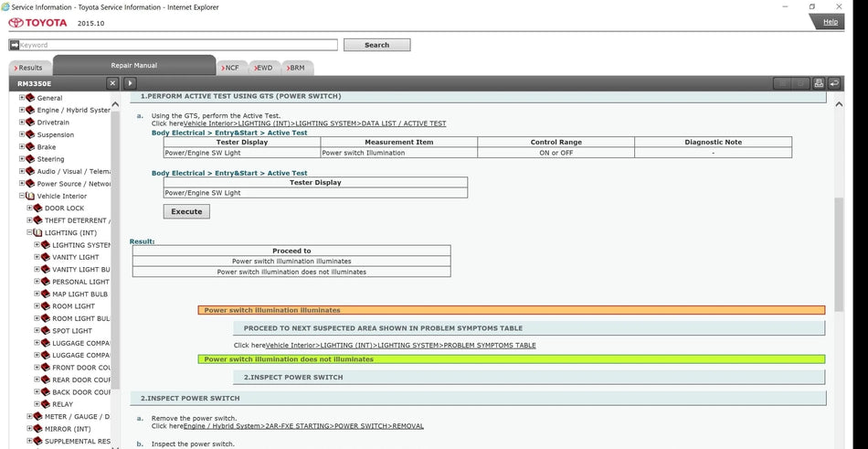Click the Toyota logo in header
The height and width of the screenshot is (449, 868).
click(x=37, y=22)
